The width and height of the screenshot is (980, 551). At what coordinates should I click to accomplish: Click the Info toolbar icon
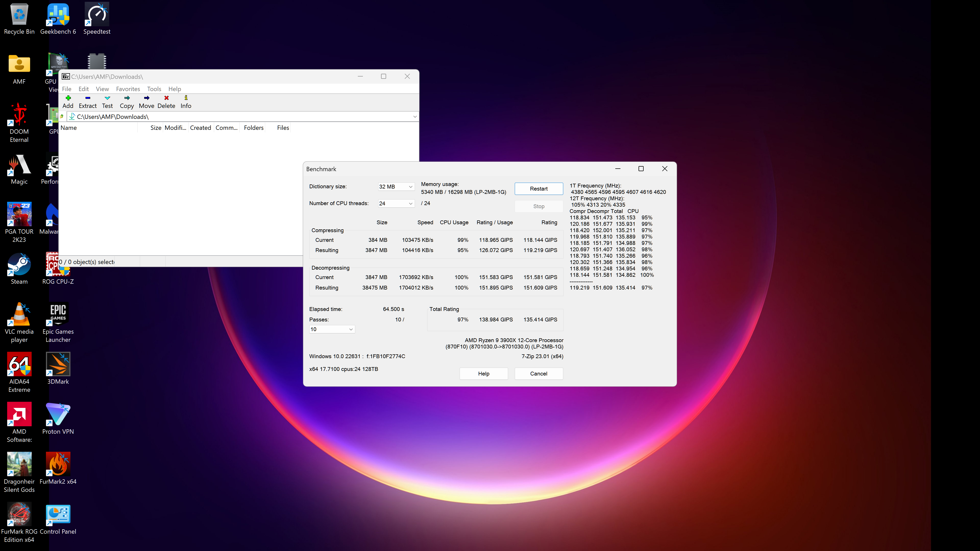186,102
